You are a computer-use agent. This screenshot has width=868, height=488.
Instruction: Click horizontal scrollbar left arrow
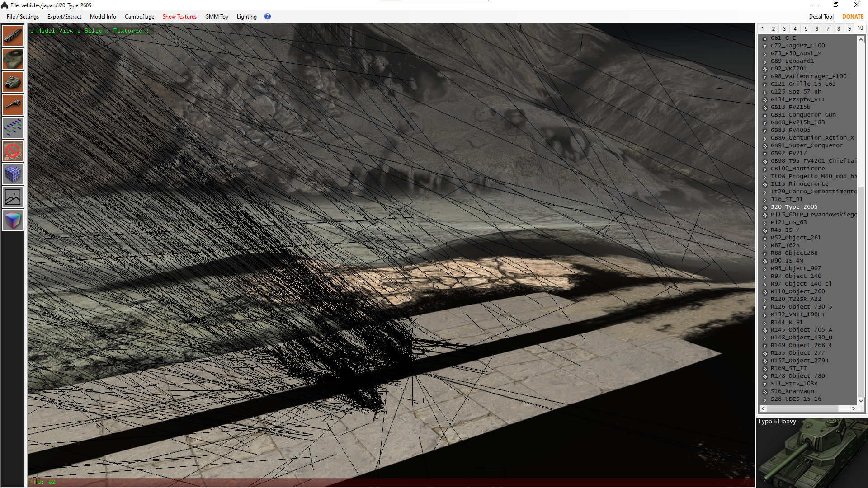[763, 408]
